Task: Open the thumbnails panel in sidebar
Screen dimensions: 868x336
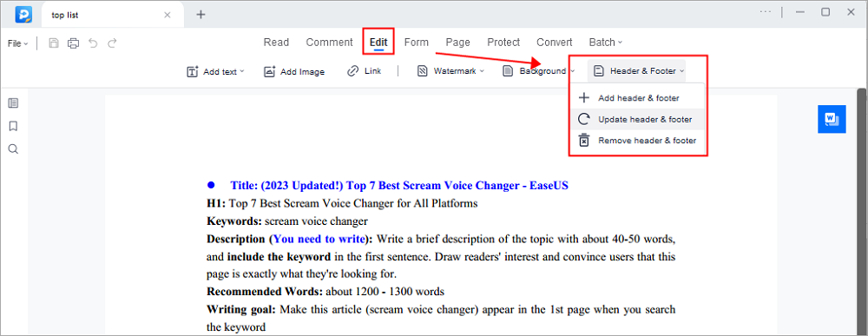Action: point(13,103)
